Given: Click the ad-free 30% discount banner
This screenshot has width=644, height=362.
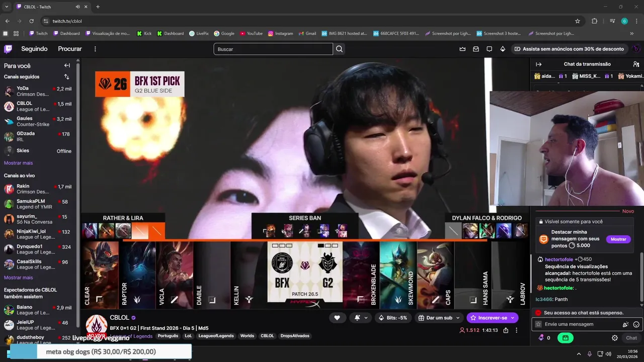Looking at the screenshot, I should pyautogui.click(x=569, y=49).
